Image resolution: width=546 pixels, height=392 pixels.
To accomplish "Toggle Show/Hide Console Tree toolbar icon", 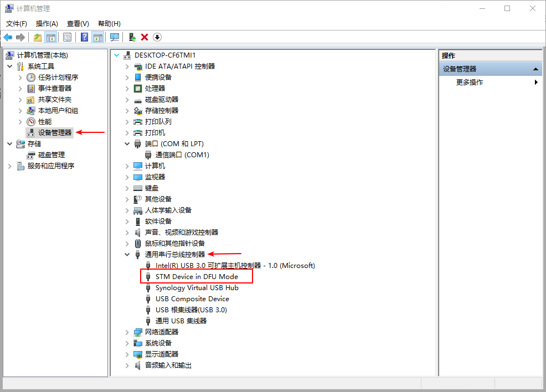I will coord(51,37).
